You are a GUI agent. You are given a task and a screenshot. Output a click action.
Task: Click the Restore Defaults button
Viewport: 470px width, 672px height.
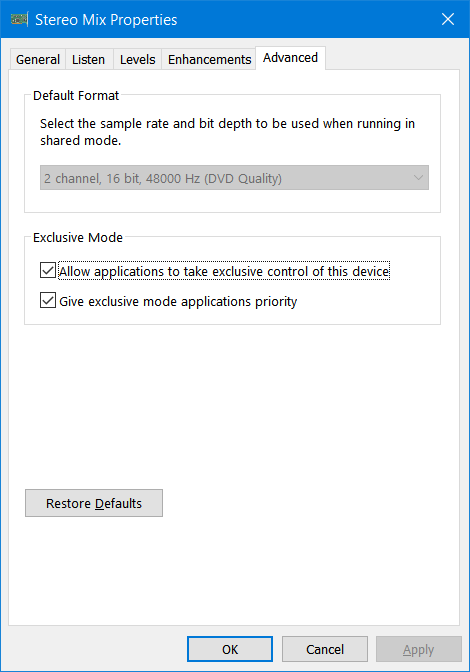pos(94,503)
